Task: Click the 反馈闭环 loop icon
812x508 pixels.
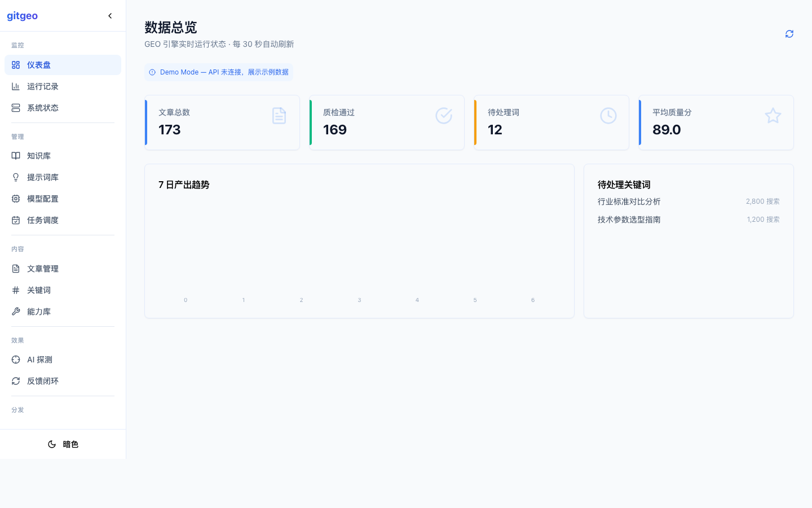Action: coord(16,381)
